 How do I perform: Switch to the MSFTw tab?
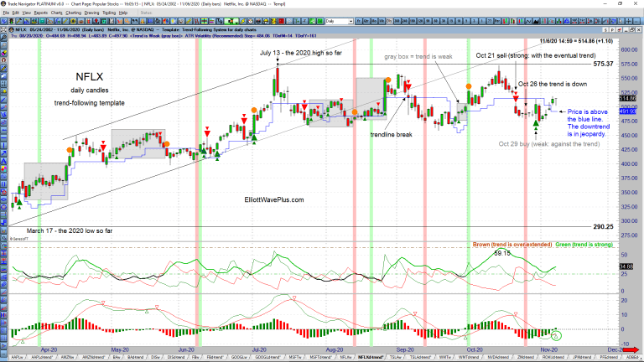coord(294,358)
